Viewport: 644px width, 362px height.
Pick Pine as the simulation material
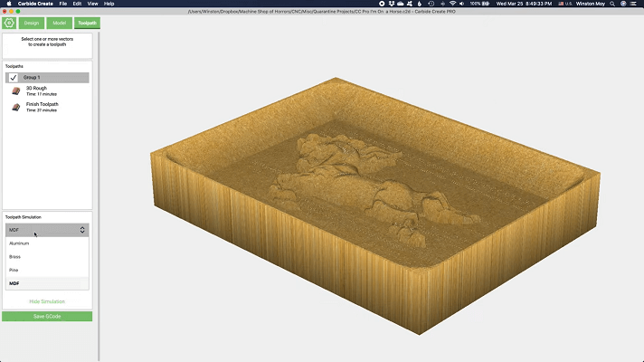coord(14,271)
